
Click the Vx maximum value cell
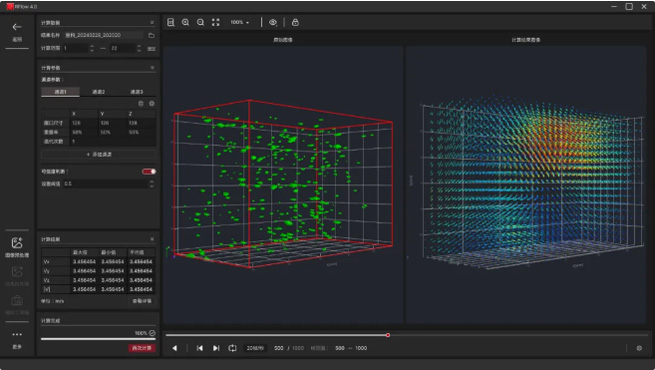click(84, 262)
